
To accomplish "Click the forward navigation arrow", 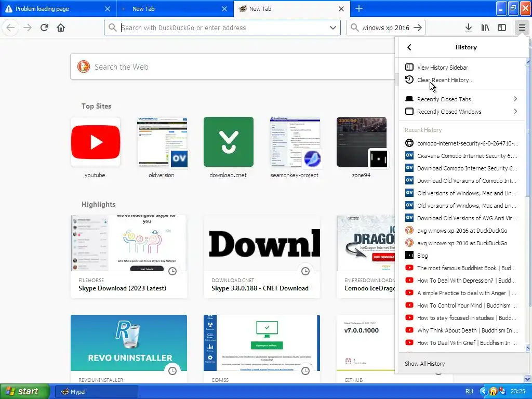I will pyautogui.click(x=28, y=28).
